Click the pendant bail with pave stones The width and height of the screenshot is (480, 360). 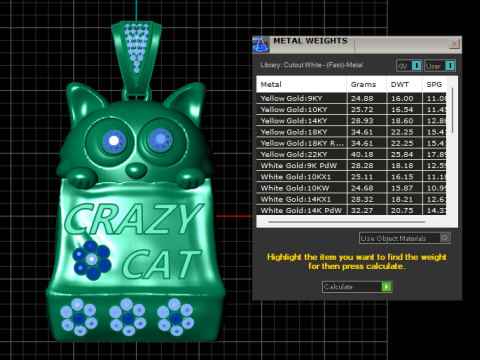pyautogui.click(x=136, y=57)
